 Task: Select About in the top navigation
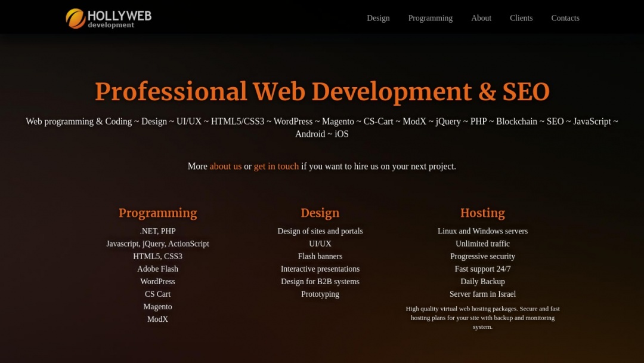(x=481, y=18)
